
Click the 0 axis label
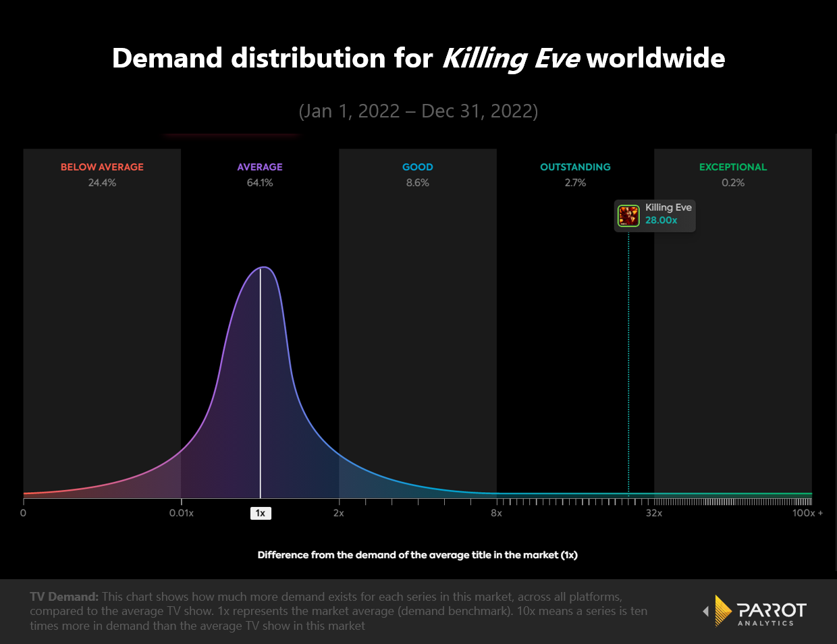click(24, 513)
